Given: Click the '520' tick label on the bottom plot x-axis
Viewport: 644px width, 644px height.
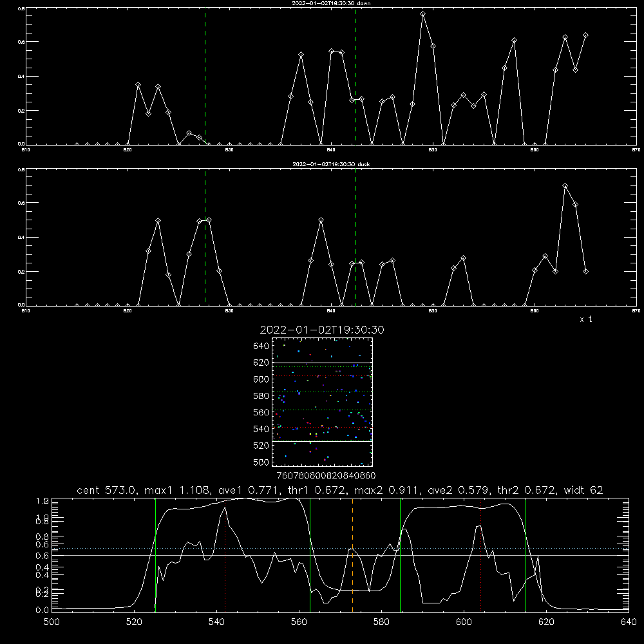Looking at the screenshot, I should [x=134, y=622].
